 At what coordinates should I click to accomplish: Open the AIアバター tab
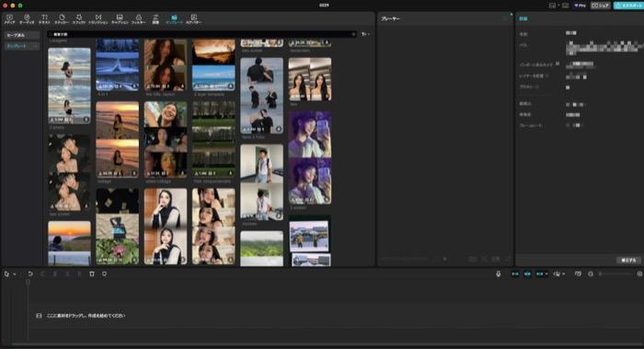(193, 19)
